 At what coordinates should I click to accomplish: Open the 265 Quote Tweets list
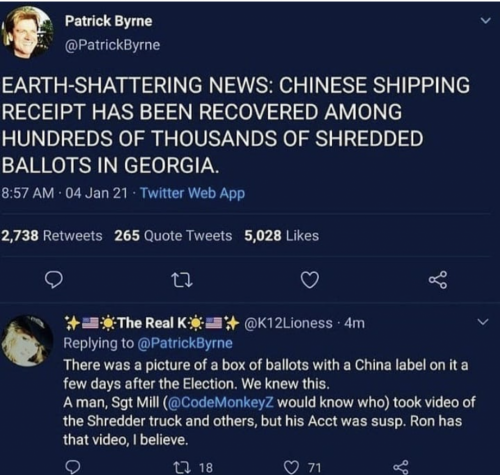click(x=173, y=236)
